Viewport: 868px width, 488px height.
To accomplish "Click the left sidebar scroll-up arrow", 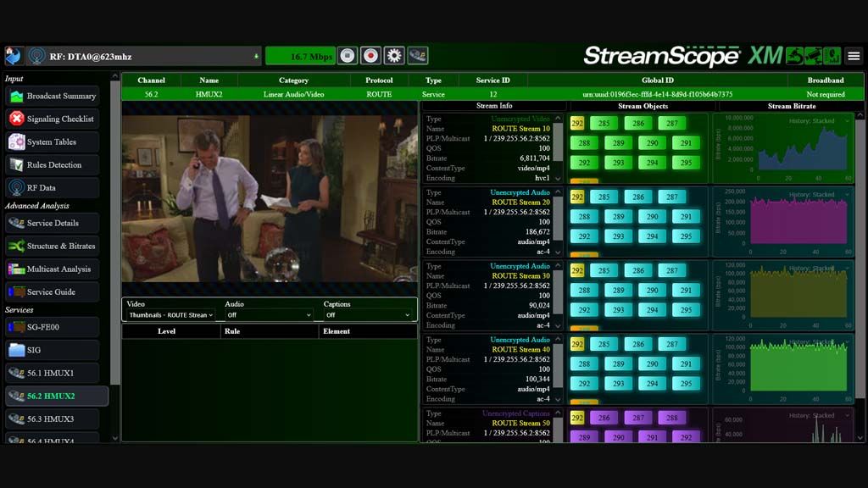I will (114, 76).
